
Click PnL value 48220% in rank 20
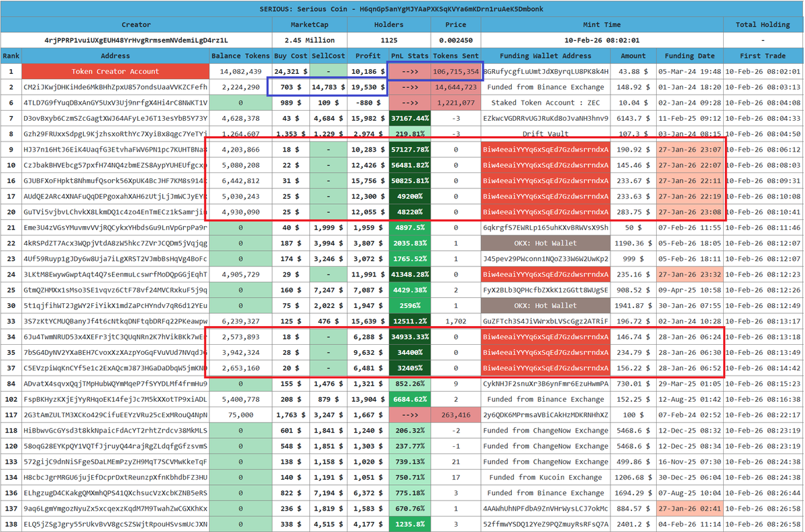pos(409,212)
